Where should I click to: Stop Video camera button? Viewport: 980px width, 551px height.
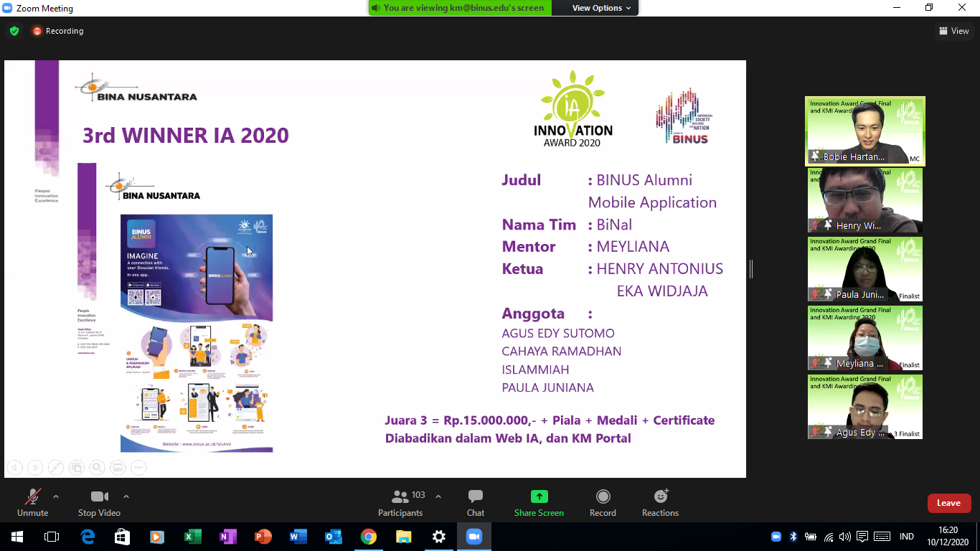pyautogui.click(x=99, y=502)
